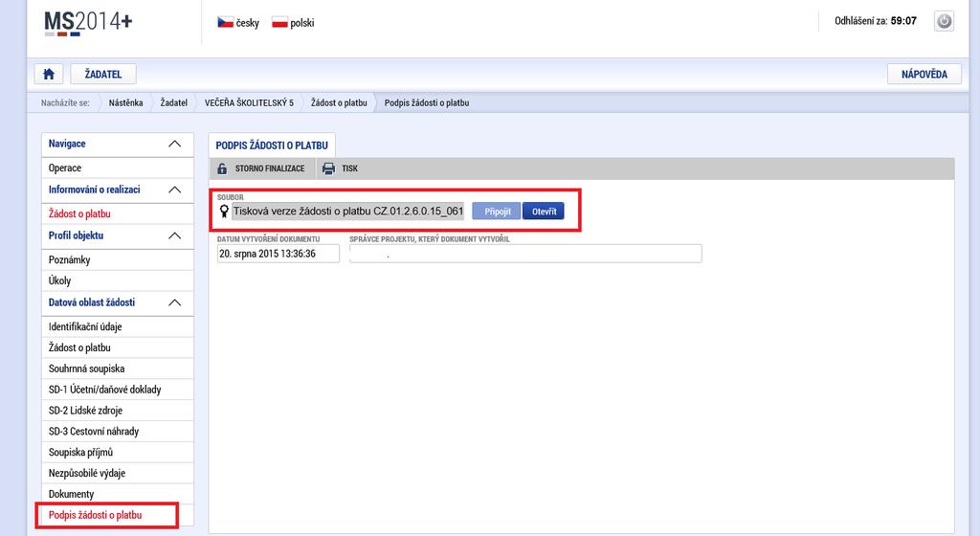This screenshot has height=536, width=980.
Task: Open Identifikační údaje in sidebar
Action: click(118, 326)
